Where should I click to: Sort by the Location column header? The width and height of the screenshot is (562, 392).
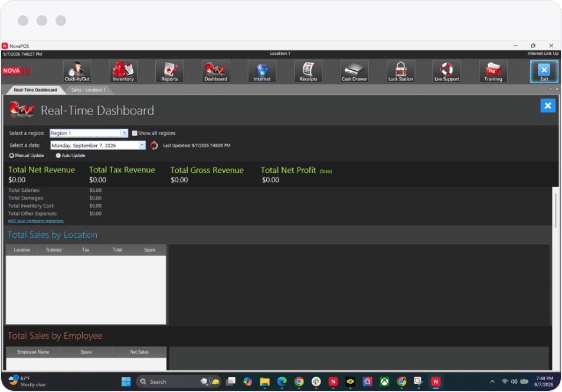point(22,250)
